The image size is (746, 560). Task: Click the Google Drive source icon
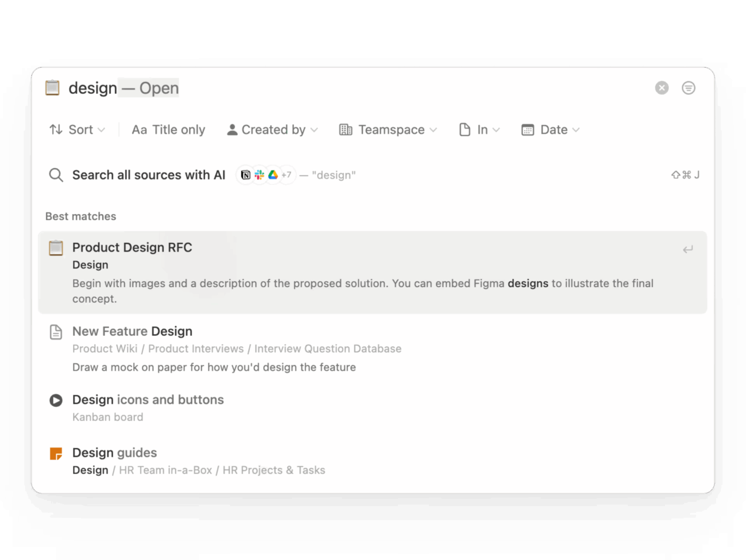coord(273,175)
